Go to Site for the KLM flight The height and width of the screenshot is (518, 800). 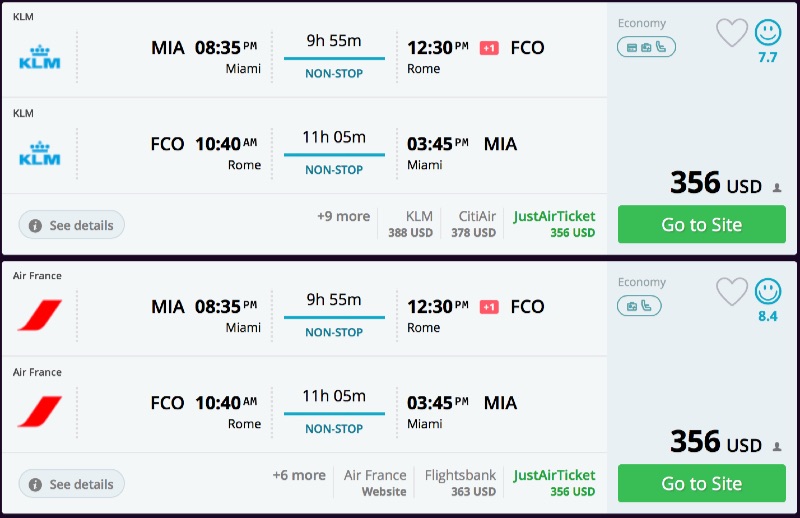pos(701,225)
